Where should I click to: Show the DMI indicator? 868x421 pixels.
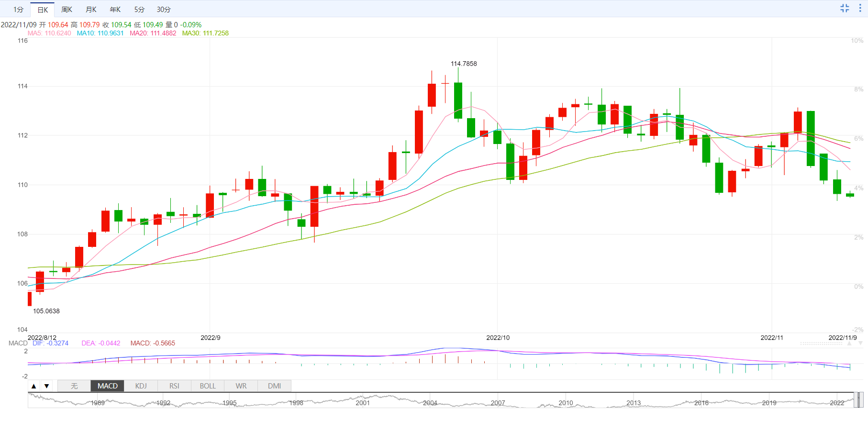point(275,386)
